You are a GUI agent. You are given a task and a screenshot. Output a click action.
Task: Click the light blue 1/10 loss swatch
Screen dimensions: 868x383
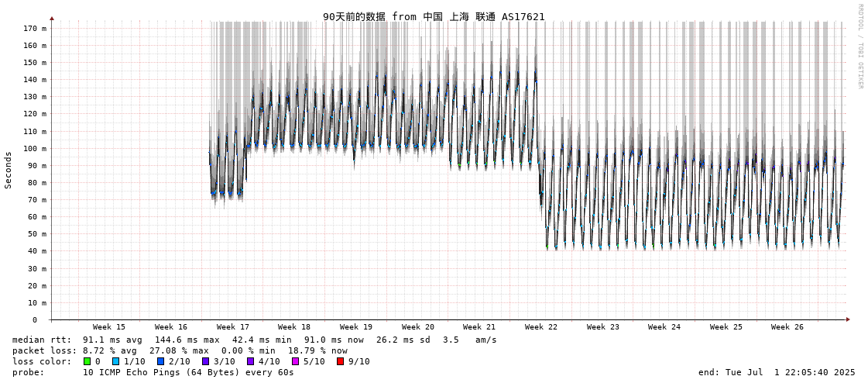tap(115, 361)
